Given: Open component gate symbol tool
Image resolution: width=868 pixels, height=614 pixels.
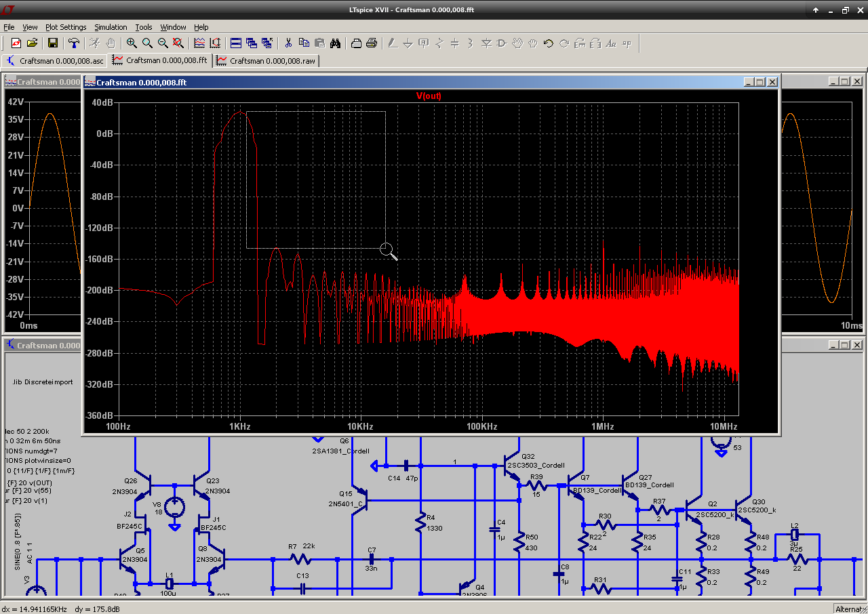Looking at the screenshot, I should (x=502, y=43).
